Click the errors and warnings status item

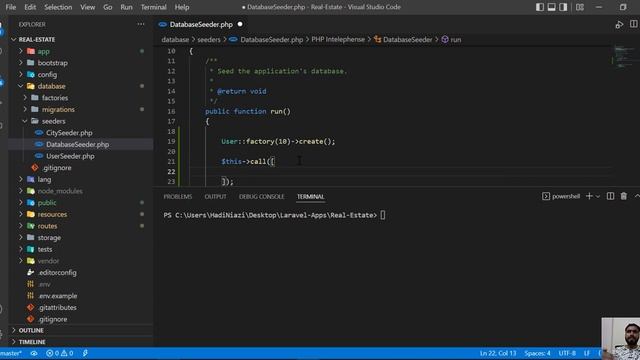pyautogui.click(x=60, y=353)
